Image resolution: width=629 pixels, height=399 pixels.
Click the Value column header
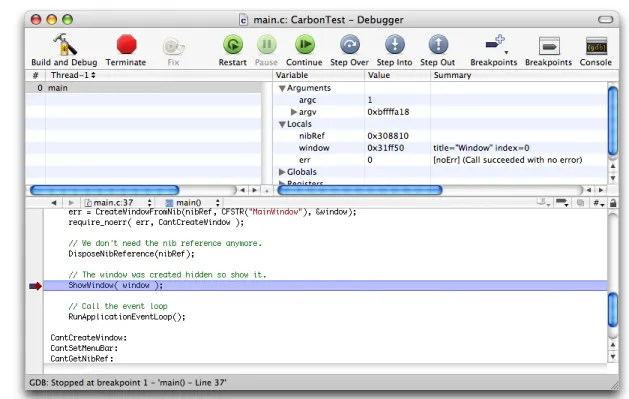click(398, 75)
